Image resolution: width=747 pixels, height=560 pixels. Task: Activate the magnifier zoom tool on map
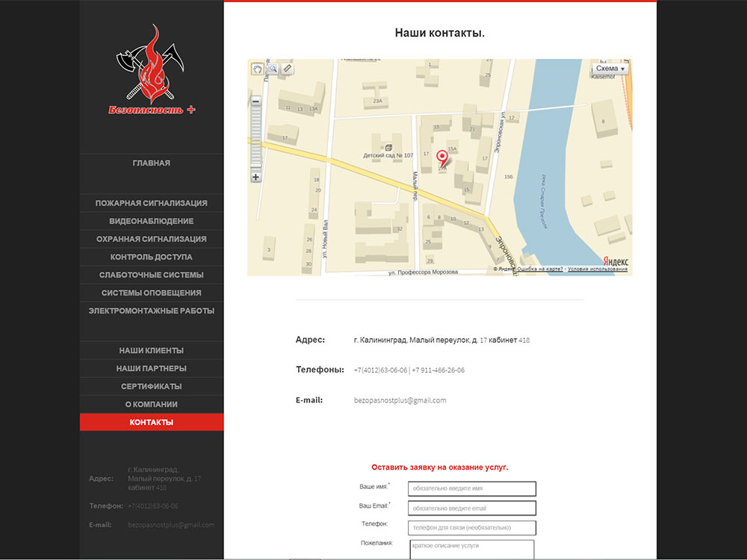point(273,69)
